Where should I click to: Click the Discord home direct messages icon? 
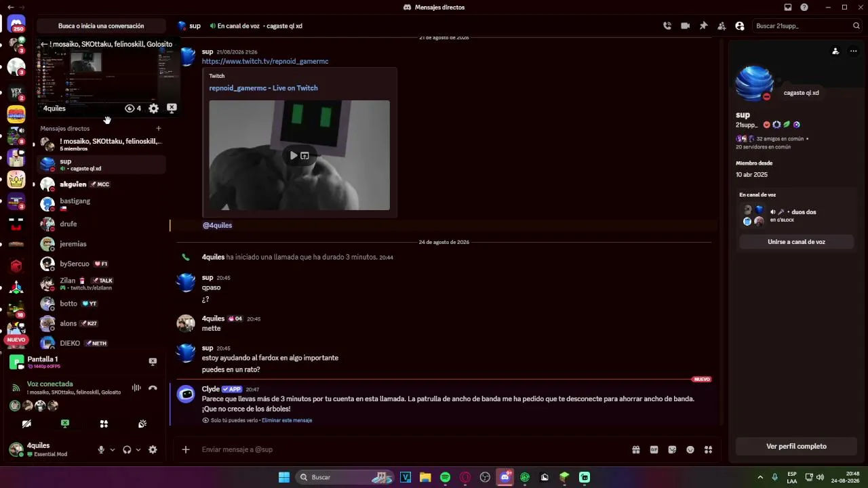(16, 25)
